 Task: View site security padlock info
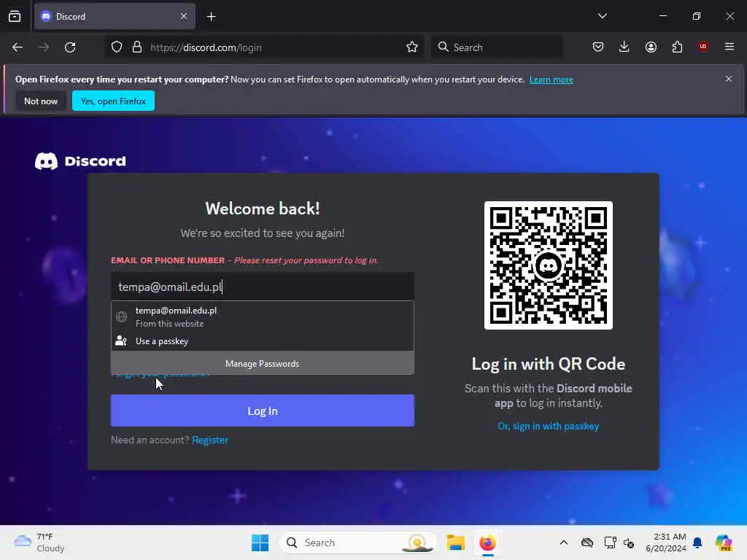(x=137, y=47)
